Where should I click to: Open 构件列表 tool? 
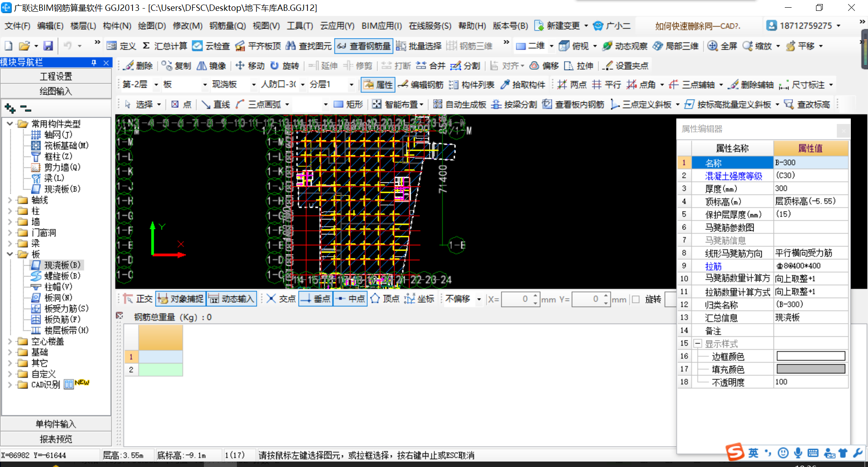pyautogui.click(x=472, y=85)
